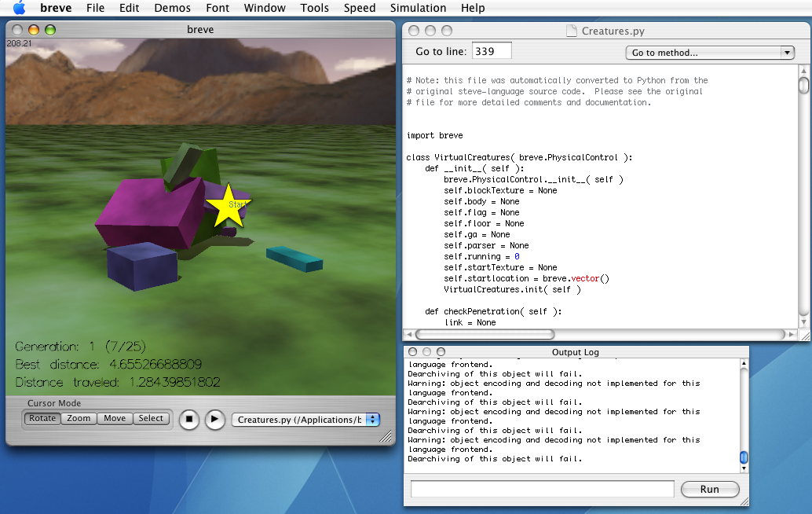Click the Run button in Output Log

click(x=709, y=489)
